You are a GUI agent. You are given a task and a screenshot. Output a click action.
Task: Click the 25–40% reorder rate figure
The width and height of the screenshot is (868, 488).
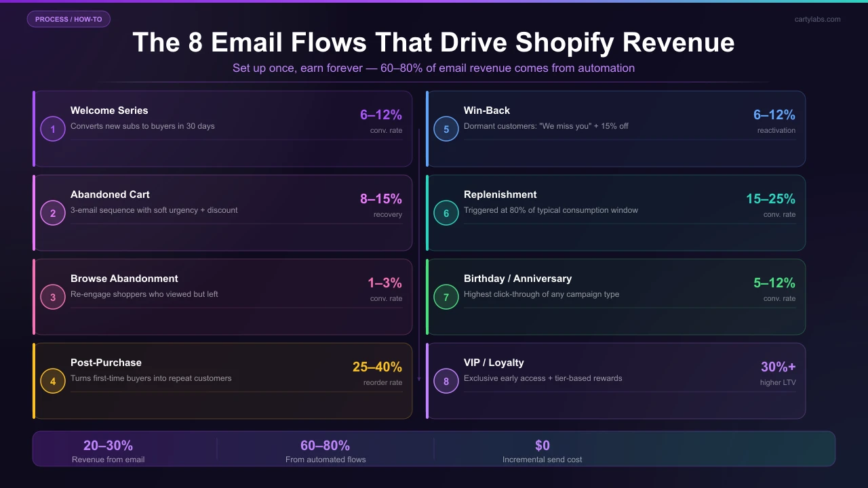378,367
